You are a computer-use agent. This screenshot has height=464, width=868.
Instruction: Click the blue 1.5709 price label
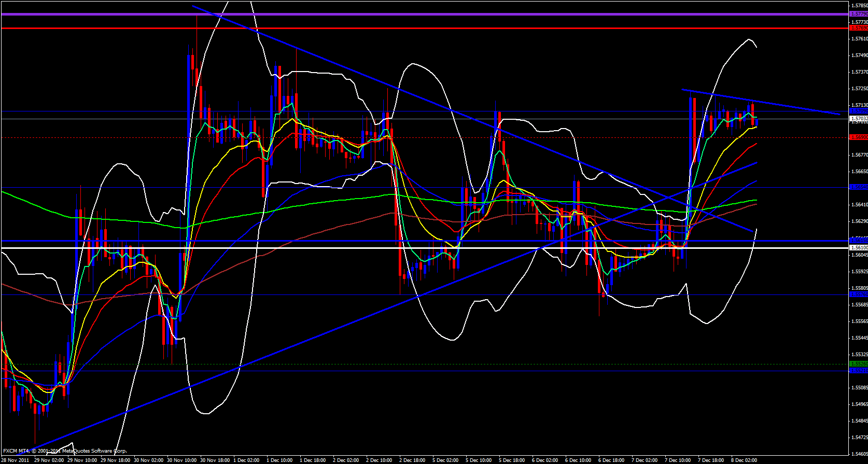pyautogui.click(x=859, y=111)
